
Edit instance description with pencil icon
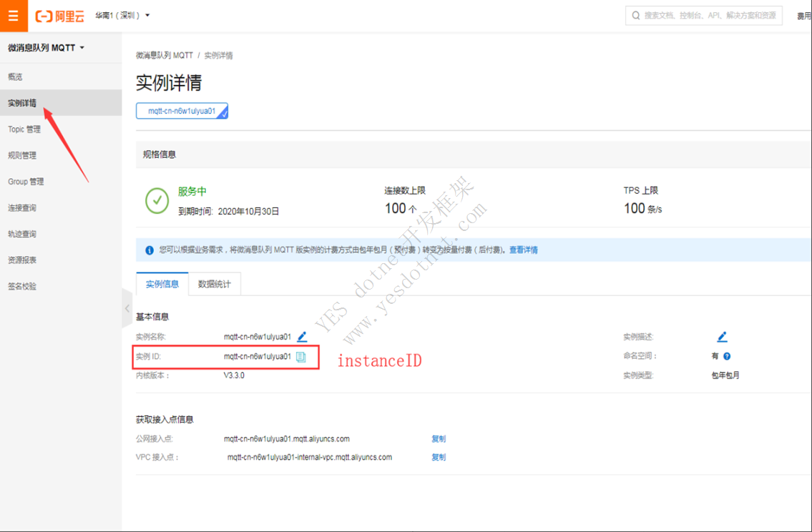tap(722, 337)
